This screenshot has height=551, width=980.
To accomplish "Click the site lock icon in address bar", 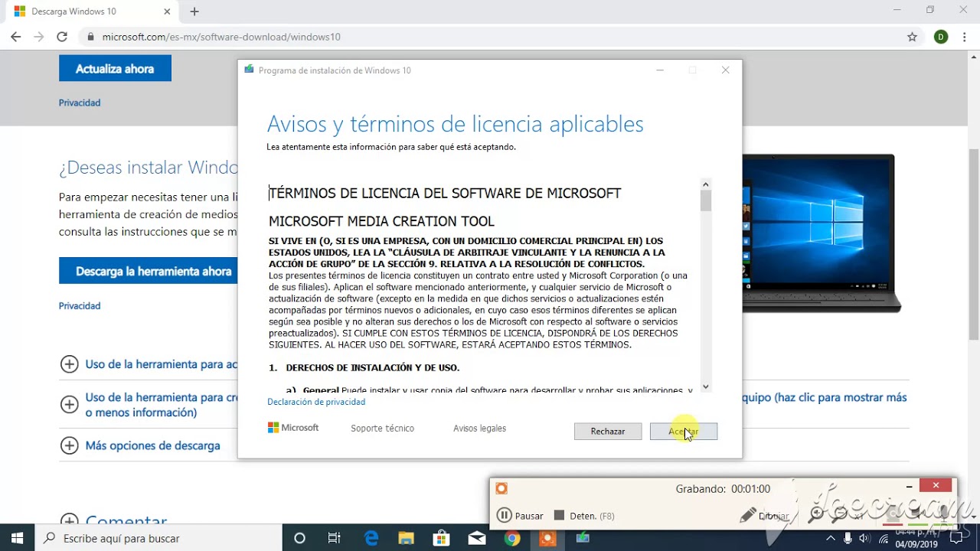I will 91,37.
